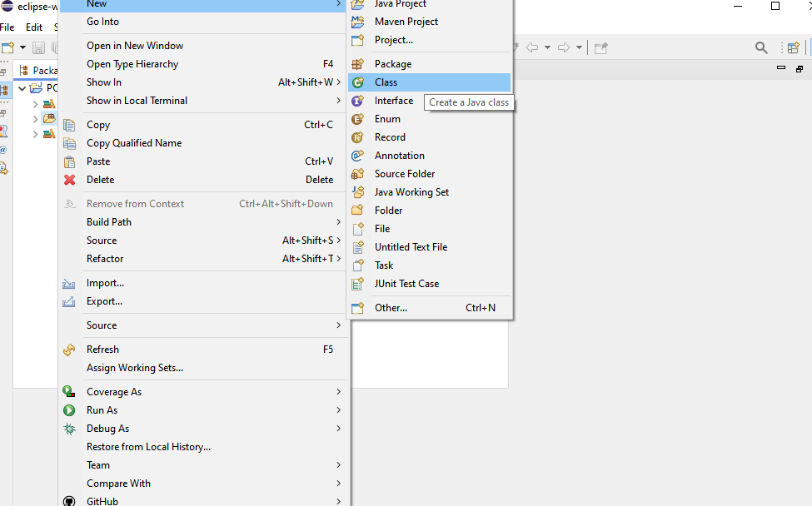Open the Forward history dropdown arrow
The image size is (812, 506).
579,47
